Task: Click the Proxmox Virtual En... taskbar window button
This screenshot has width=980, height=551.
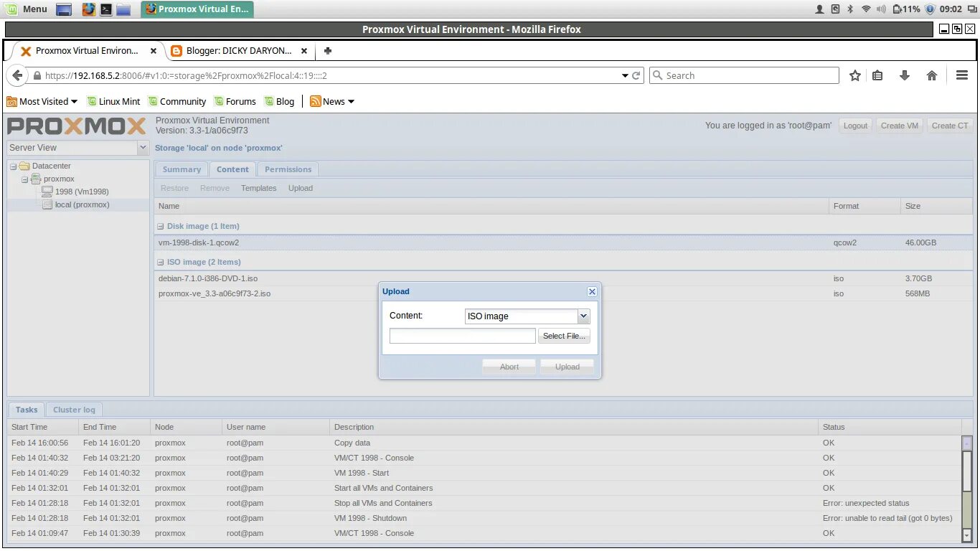Action: pyautogui.click(x=197, y=9)
